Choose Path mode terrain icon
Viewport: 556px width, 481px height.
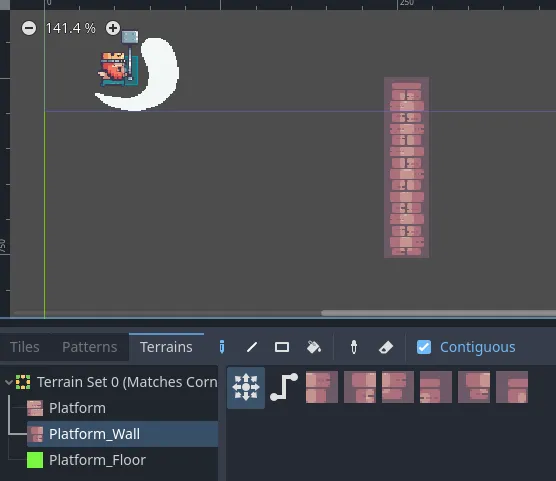pyautogui.click(x=284, y=387)
